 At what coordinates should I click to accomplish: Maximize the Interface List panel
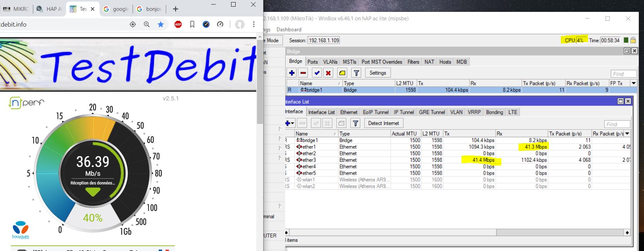tap(621, 101)
